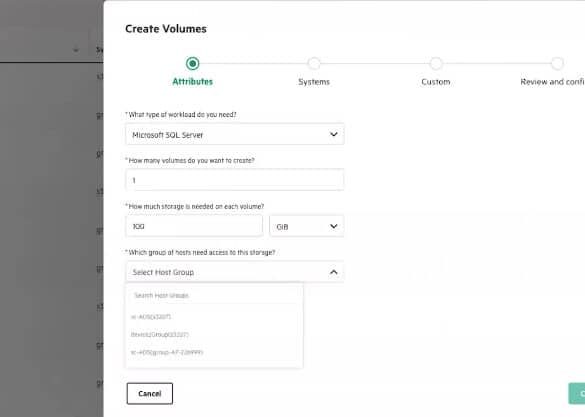Collapse the host group list with the up chevron

334,272
